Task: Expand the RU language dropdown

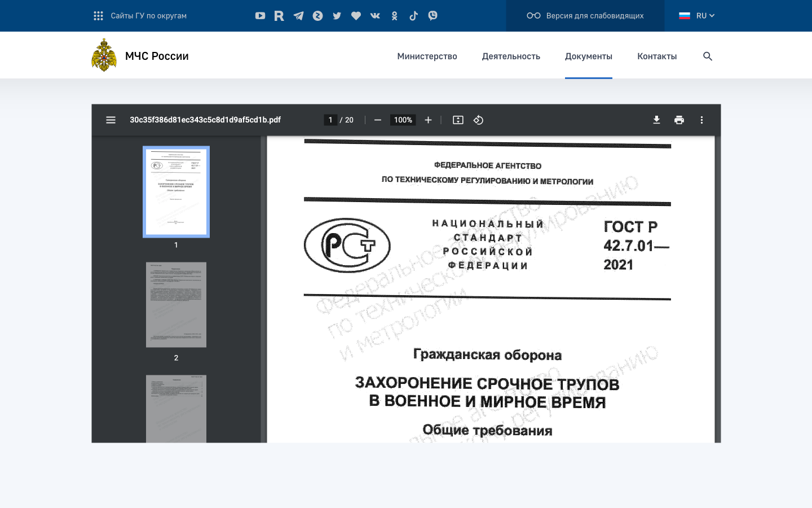Action: [705, 16]
